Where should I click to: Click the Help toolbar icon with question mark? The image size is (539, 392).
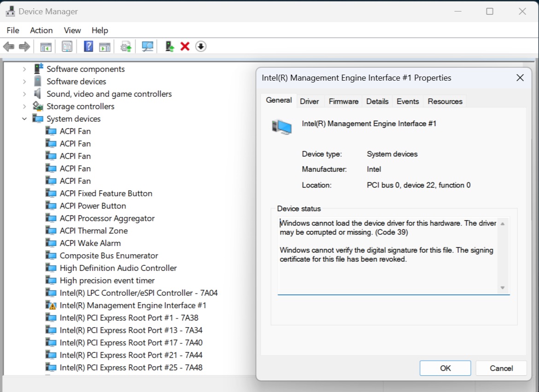point(88,47)
